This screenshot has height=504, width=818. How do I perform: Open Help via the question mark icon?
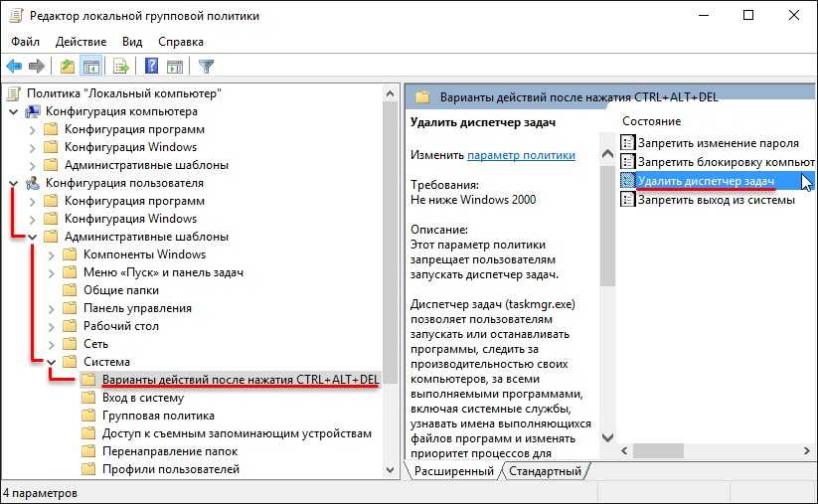[x=152, y=67]
